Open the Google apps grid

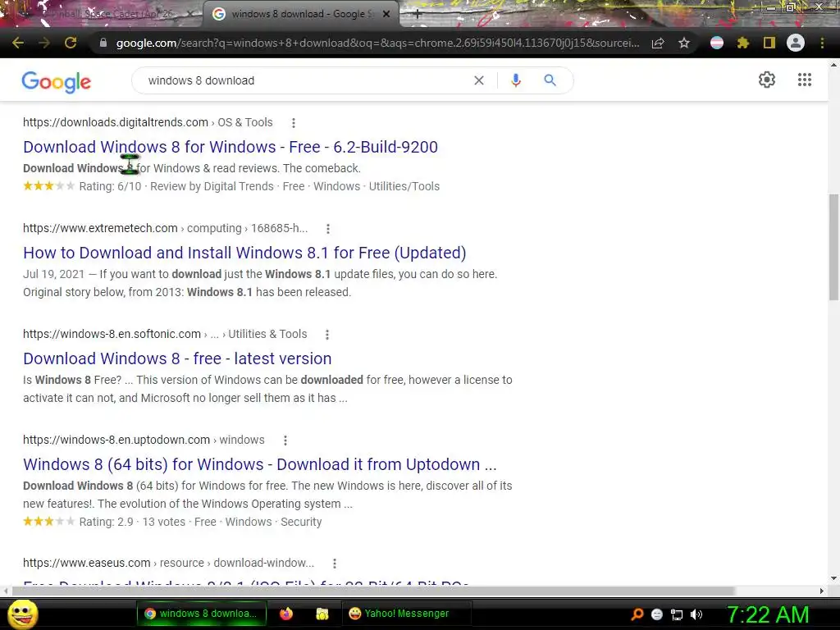coord(805,80)
